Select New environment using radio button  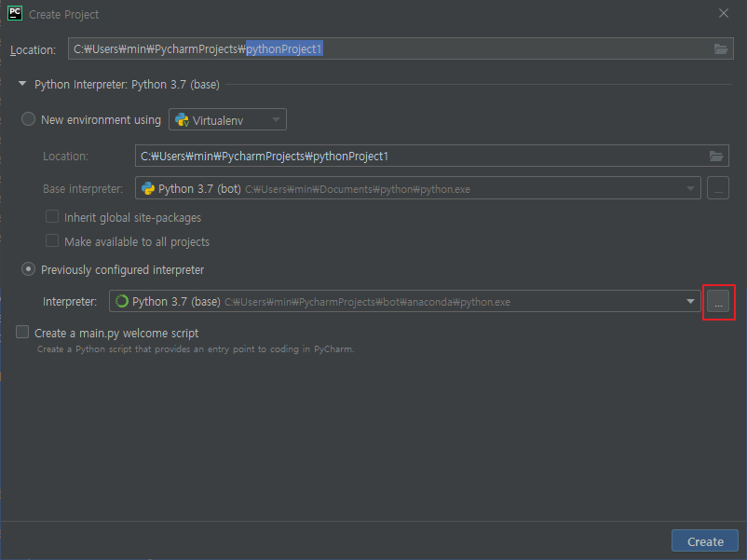pyautogui.click(x=28, y=119)
